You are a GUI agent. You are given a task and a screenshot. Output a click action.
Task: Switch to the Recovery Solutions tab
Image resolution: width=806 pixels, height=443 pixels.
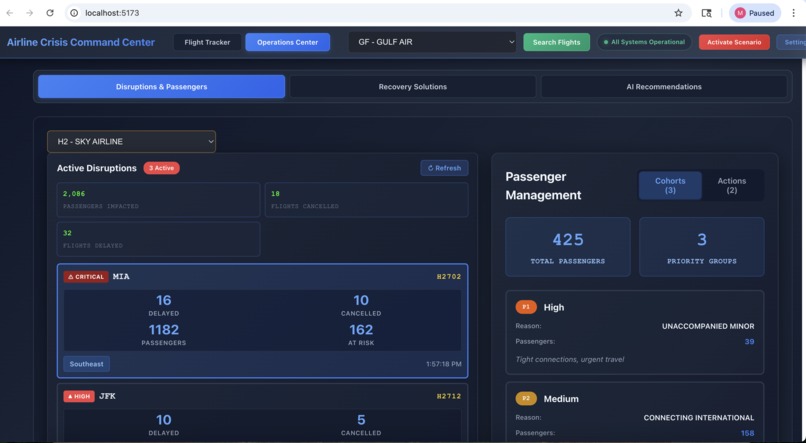pos(413,86)
